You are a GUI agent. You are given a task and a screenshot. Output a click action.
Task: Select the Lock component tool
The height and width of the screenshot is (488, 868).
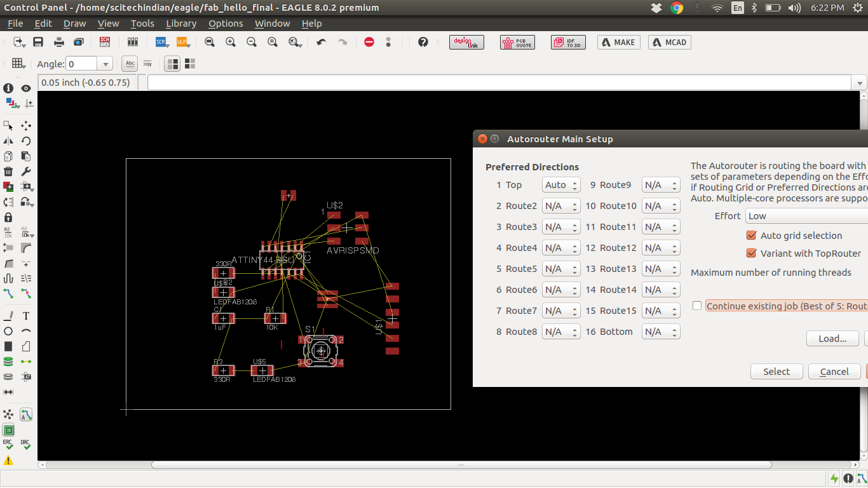coord(8,217)
